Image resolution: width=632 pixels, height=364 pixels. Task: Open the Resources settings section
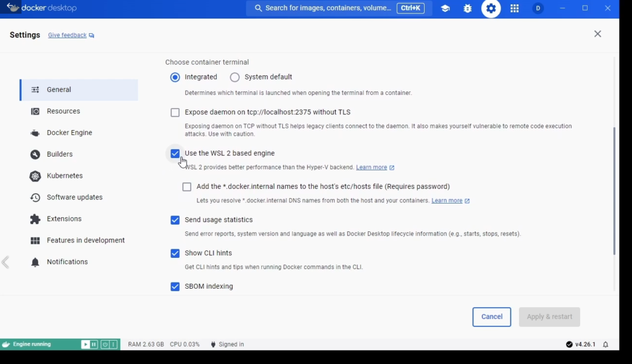pos(63,111)
